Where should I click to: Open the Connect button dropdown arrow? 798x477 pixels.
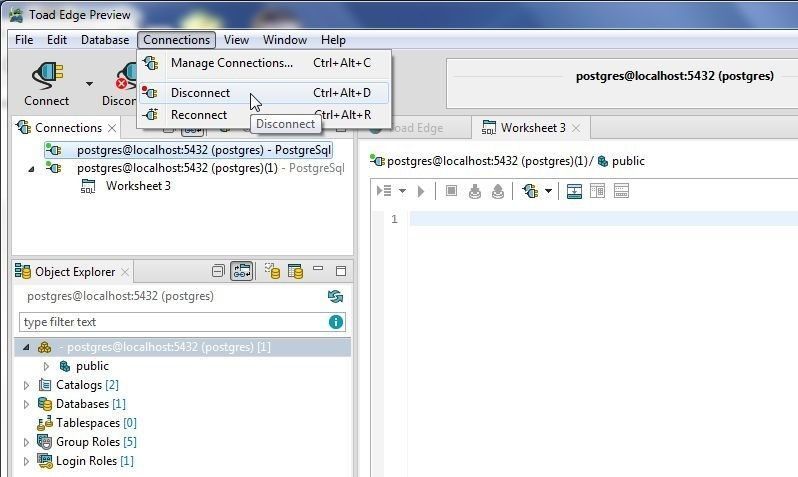(90, 83)
